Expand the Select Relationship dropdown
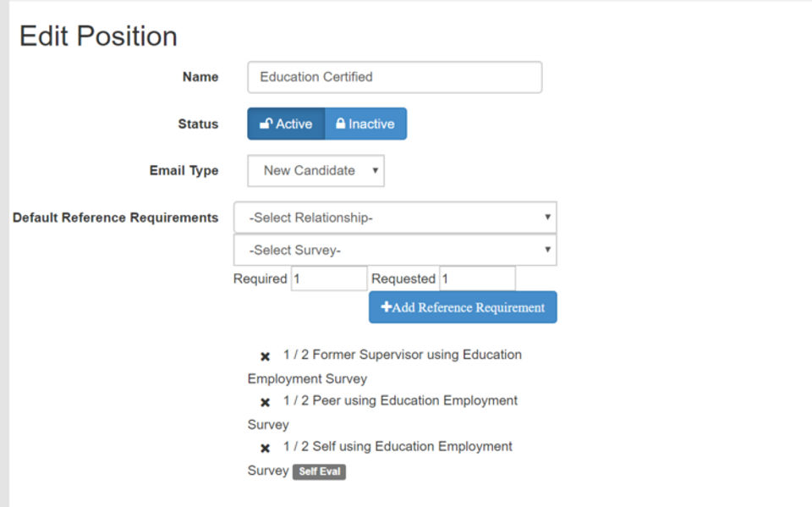This screenshot has height=507, width=812. [x=395, y=218]
